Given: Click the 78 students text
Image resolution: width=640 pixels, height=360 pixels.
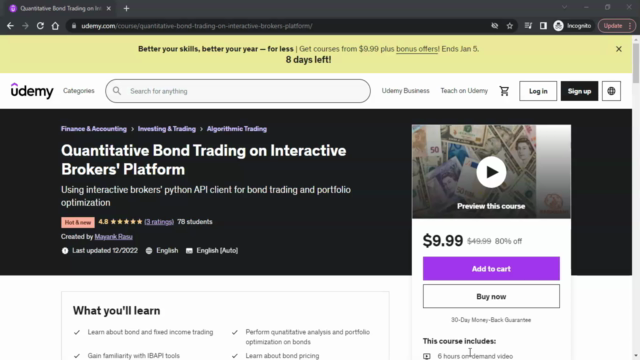Looking at the screenshot, I should (x=195, y=222).
